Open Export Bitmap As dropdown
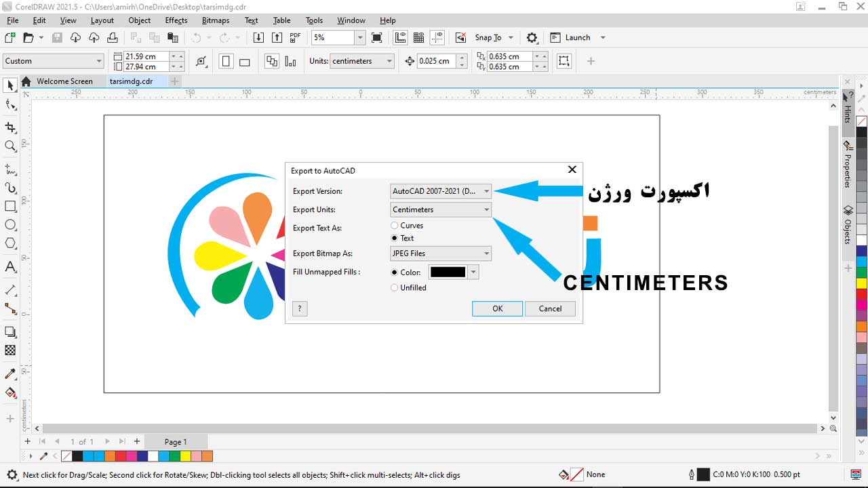 coord(441,253)
